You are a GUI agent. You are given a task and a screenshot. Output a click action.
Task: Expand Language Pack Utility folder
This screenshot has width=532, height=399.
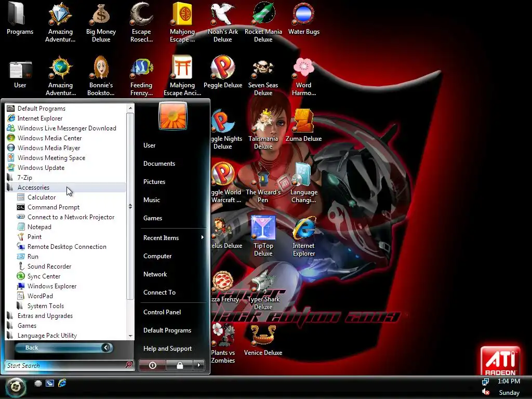click(65, 335)
